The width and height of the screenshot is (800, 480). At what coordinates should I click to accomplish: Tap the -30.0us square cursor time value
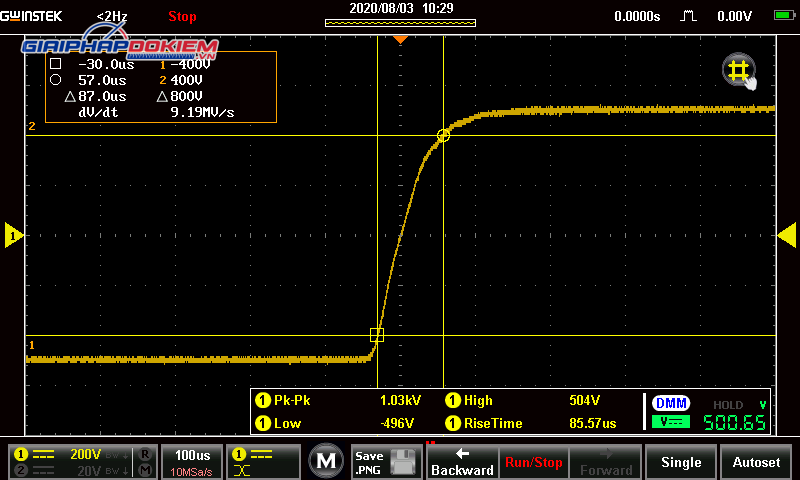click(106, 64)
